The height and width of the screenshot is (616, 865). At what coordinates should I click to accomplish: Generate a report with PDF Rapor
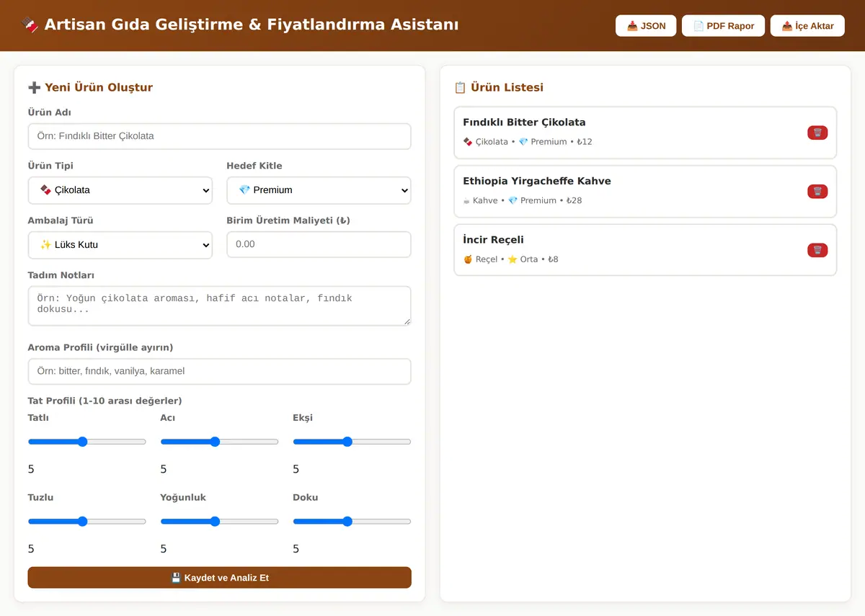point(723,26)
